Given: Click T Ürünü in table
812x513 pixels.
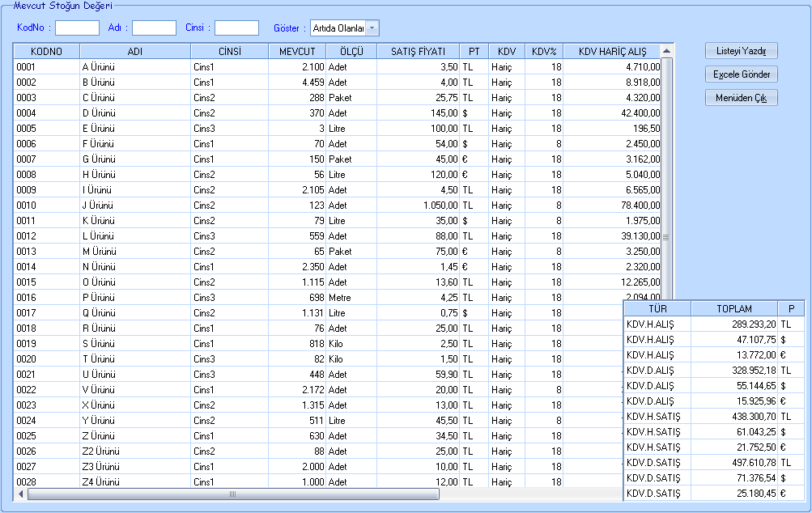Looking at the screenshot, I should (99, 359).
